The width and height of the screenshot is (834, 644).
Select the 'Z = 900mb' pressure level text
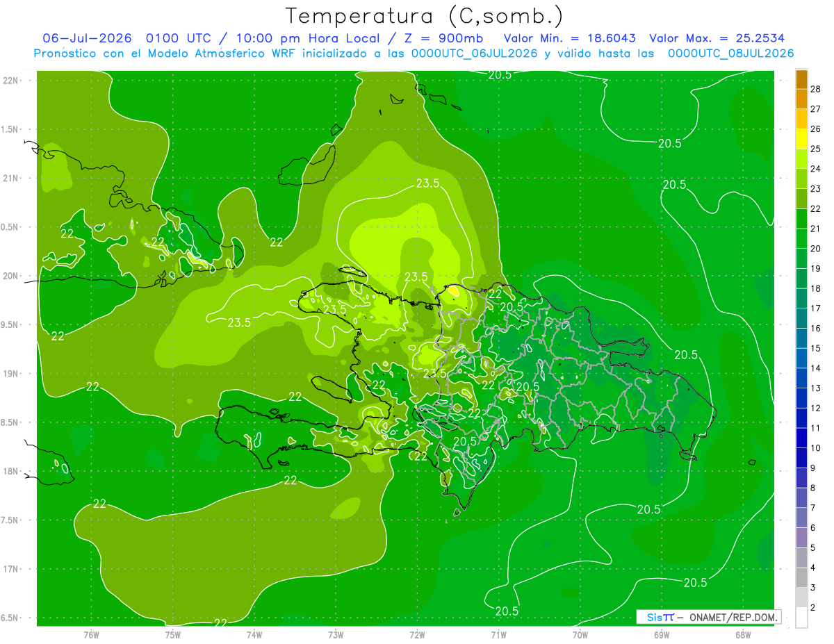coord(443,38)
